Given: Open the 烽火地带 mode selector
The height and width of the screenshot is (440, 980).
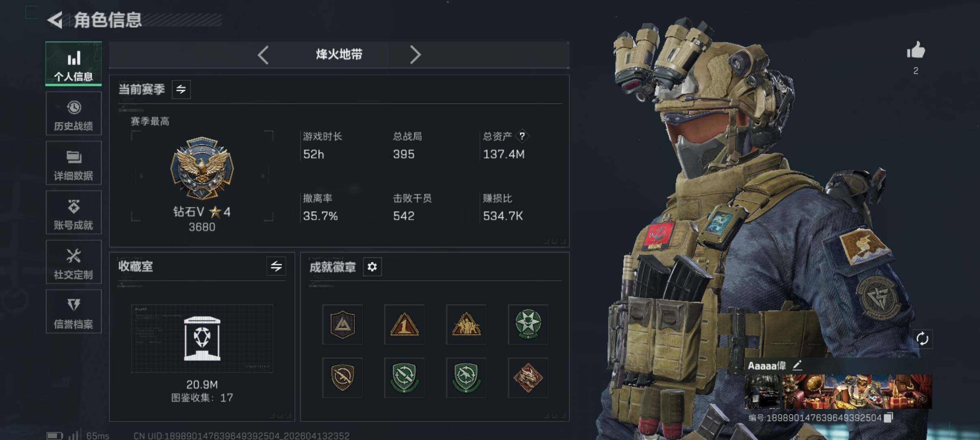Looking at the screenshot, I should point(339,54).
